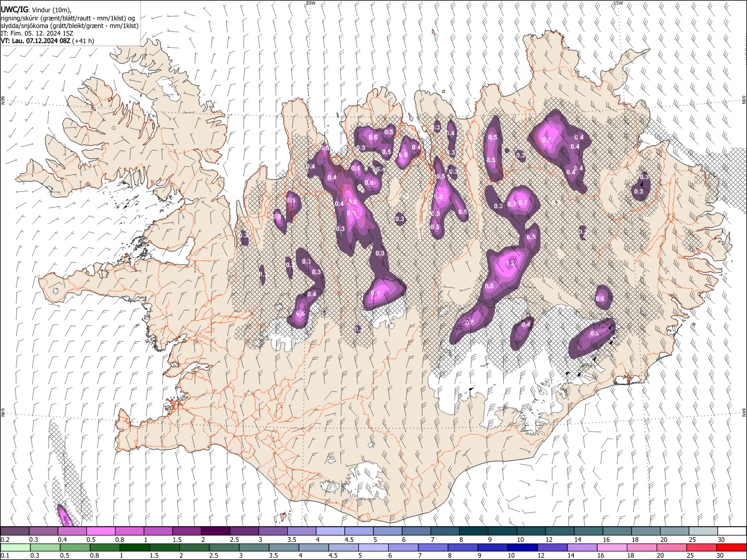Click the 'UWC/IG: Vindur (10m)' title line
747x560 pixels.
36,10
